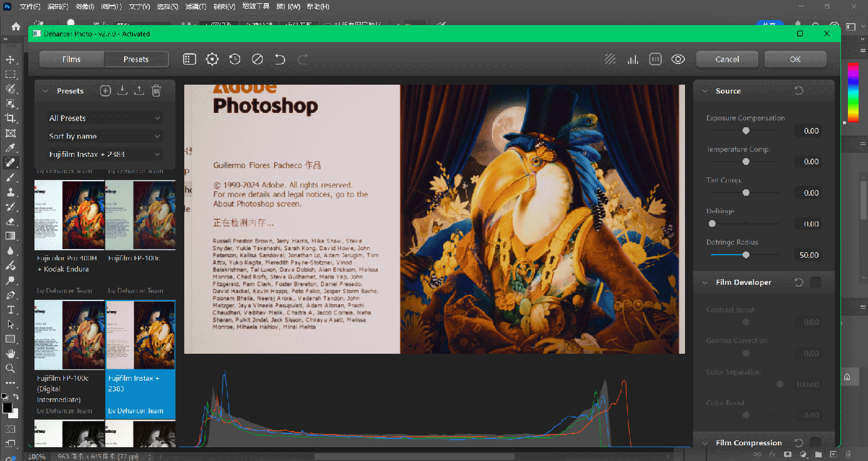
Task: Open Photoshop 视图(V) menu
Action: (x=224, y=6)
